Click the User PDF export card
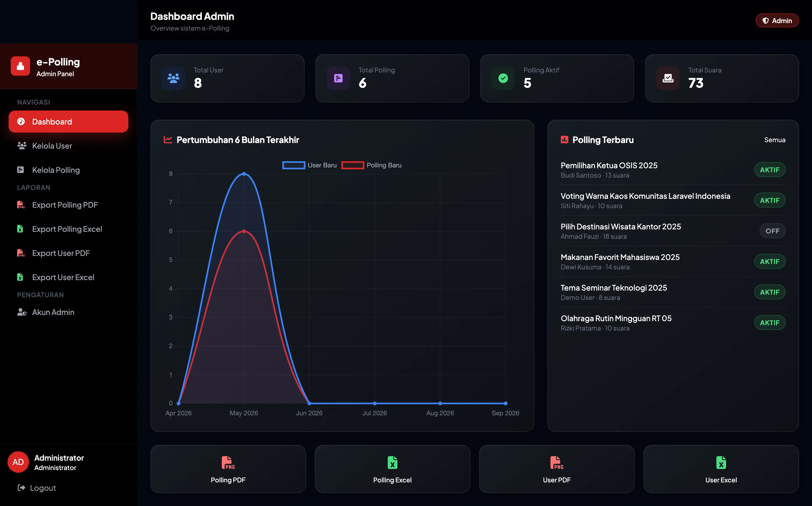812x506 pixels. tap(557, 469)
